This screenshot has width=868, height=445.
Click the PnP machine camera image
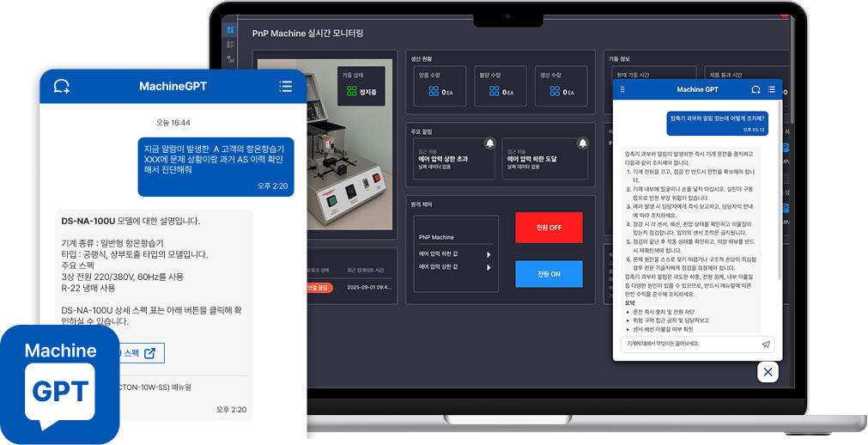[296, 150]
